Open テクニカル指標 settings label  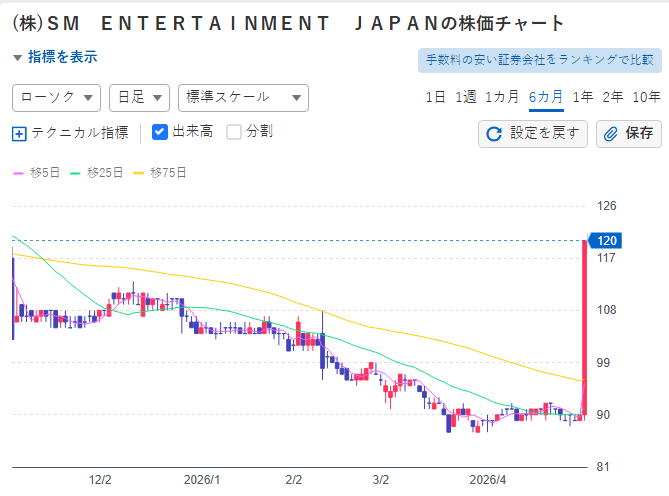79,133
